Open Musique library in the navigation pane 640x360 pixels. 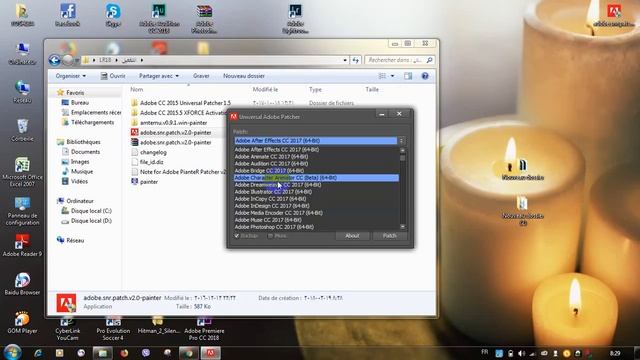[82, 171]
